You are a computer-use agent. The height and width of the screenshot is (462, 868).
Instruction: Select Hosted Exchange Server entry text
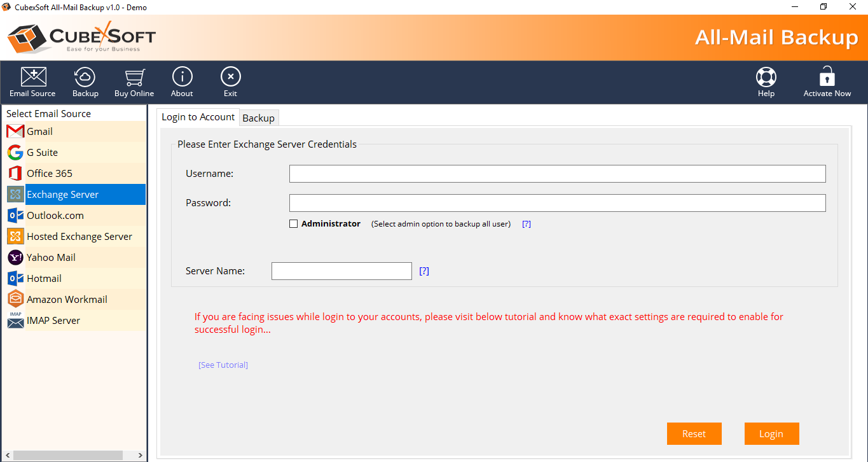pyautogui.click(x=79, y=237)
